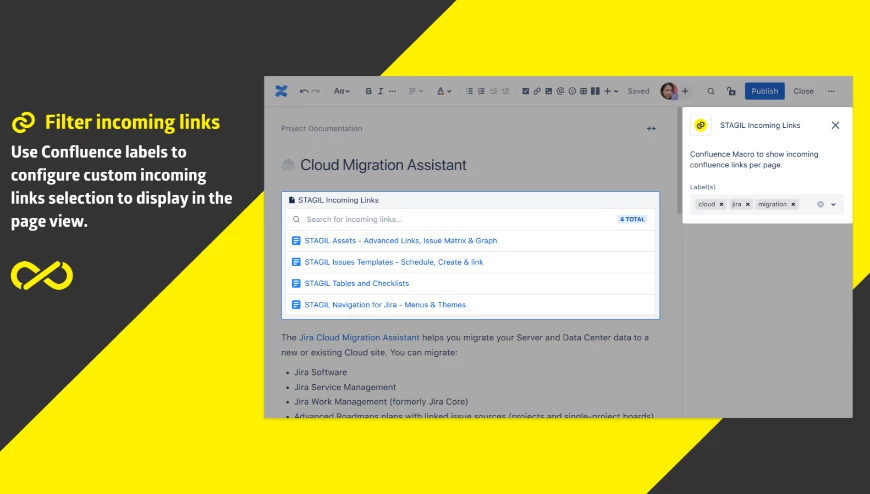The image size is (870, 494).
Task: Click the Project Documentation breadcrumb
Action: coord(321,128)
